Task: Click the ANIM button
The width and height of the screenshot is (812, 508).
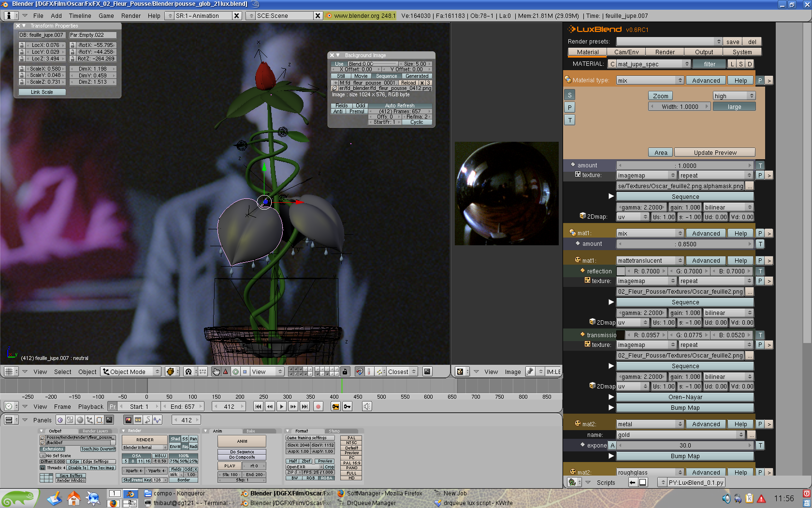Action: [x=242, y=441]
